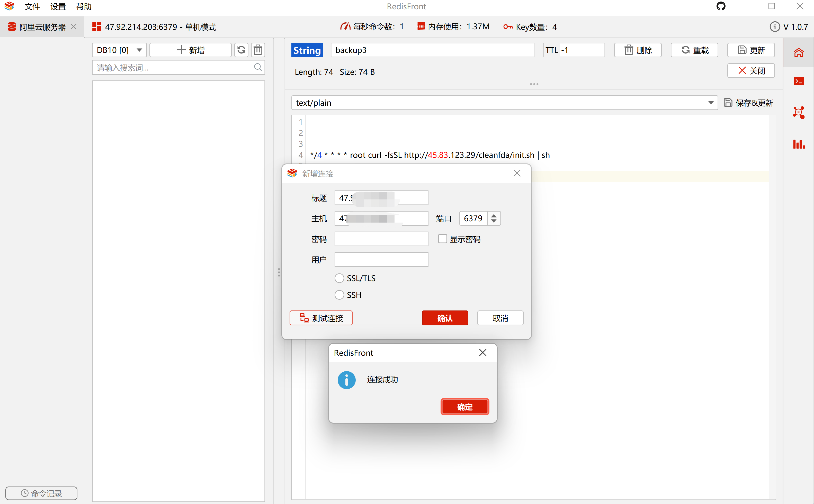
Task: Open the terminal console sidebar icon
Action: (x=798, y=81)
